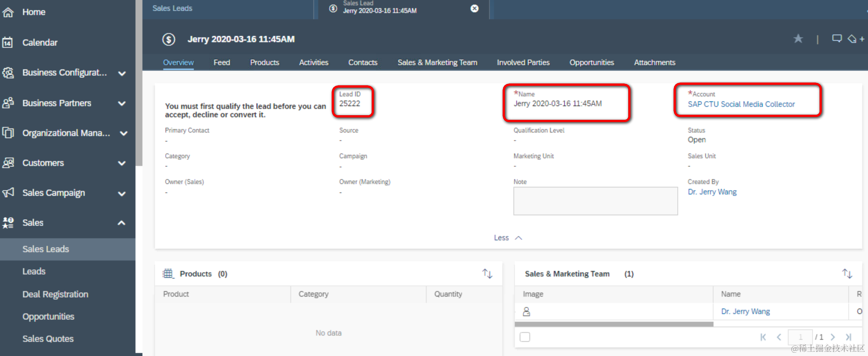Expand Business Configuration menu chevron

pyautogui.click(x=122, y=73)
